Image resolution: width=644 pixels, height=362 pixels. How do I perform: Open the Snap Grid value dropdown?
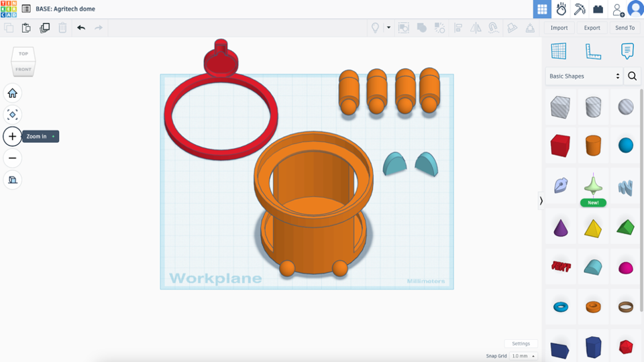523,356
